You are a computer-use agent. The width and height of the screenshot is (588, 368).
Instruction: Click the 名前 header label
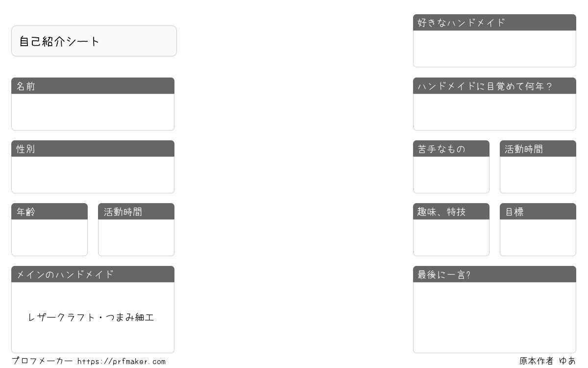click(26, 86)
